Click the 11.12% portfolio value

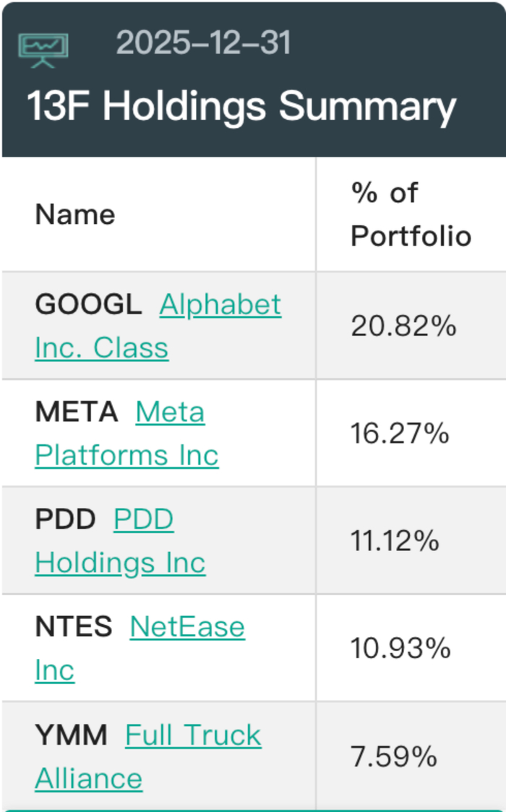coord(395,541)
